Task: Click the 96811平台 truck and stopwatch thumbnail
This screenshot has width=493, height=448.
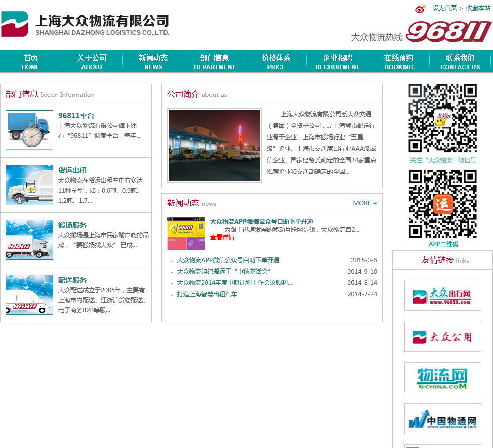Action: (29, 130)
